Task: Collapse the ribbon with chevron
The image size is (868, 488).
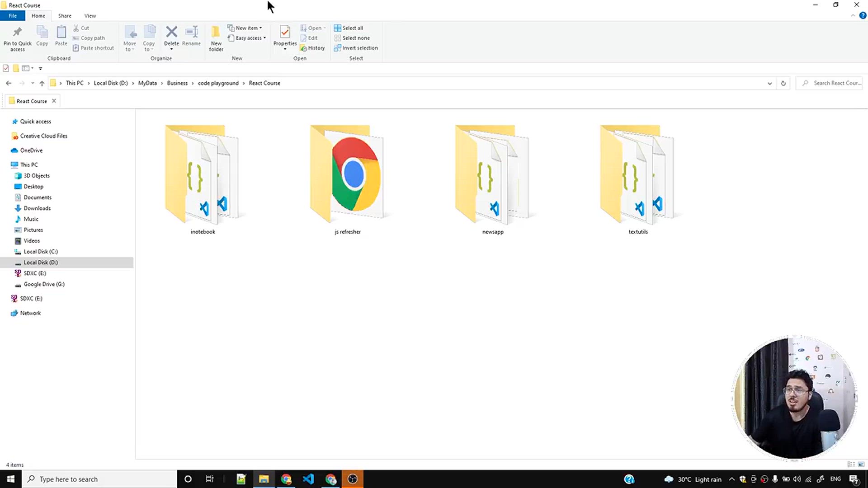Action: [x=853, y=16]
